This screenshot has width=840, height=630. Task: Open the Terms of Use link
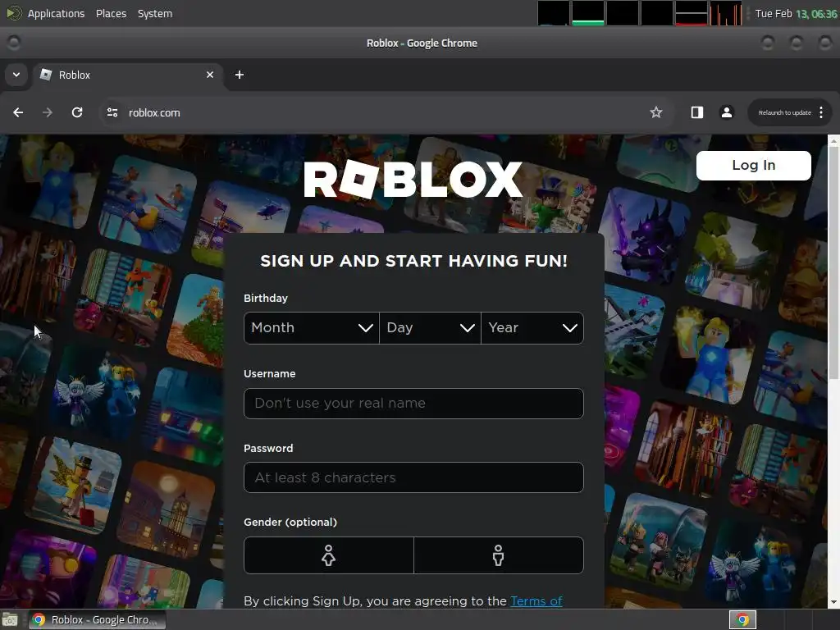(x=536, y=601)
